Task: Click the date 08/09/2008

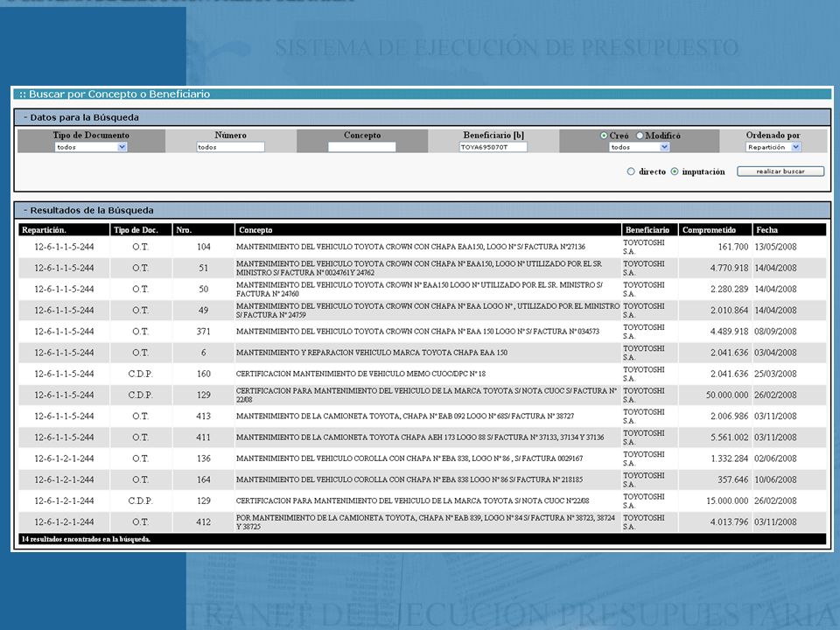Action: tap(775, 332)
